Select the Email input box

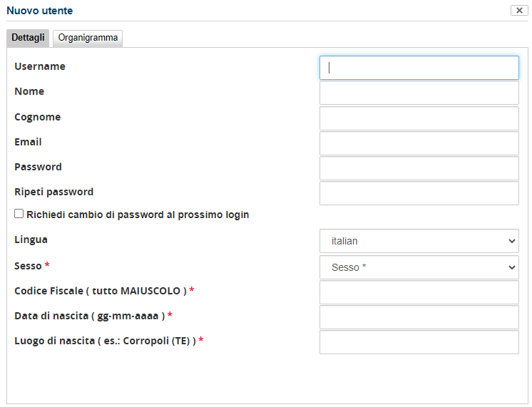[419, 143]
